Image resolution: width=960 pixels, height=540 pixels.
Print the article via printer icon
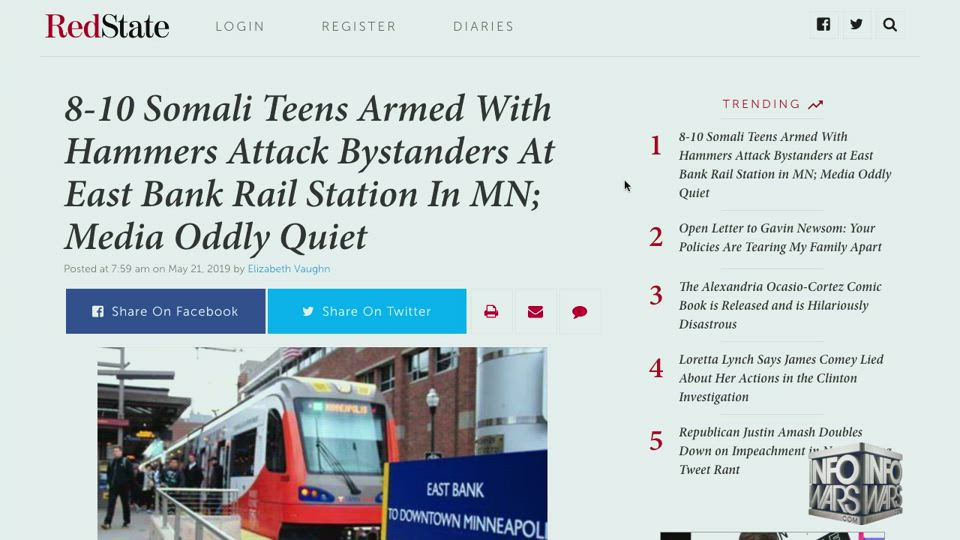[x=491, y=312]
